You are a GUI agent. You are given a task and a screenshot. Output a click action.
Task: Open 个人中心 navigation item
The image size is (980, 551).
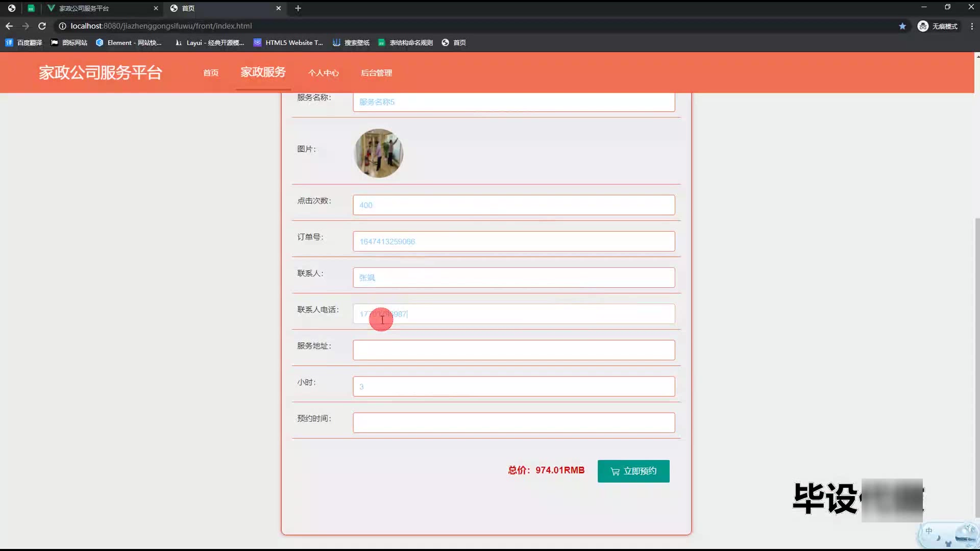click(x=323, y=73)
